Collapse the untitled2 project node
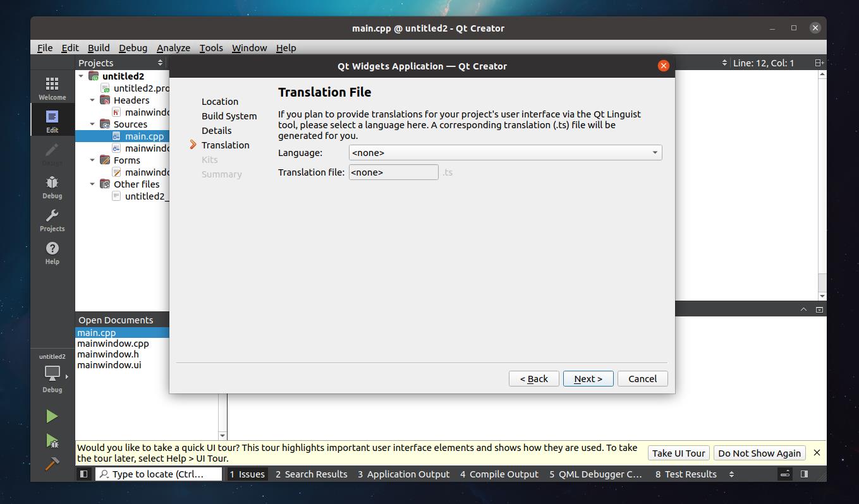 pyautogui.click(x=82, y=76)
